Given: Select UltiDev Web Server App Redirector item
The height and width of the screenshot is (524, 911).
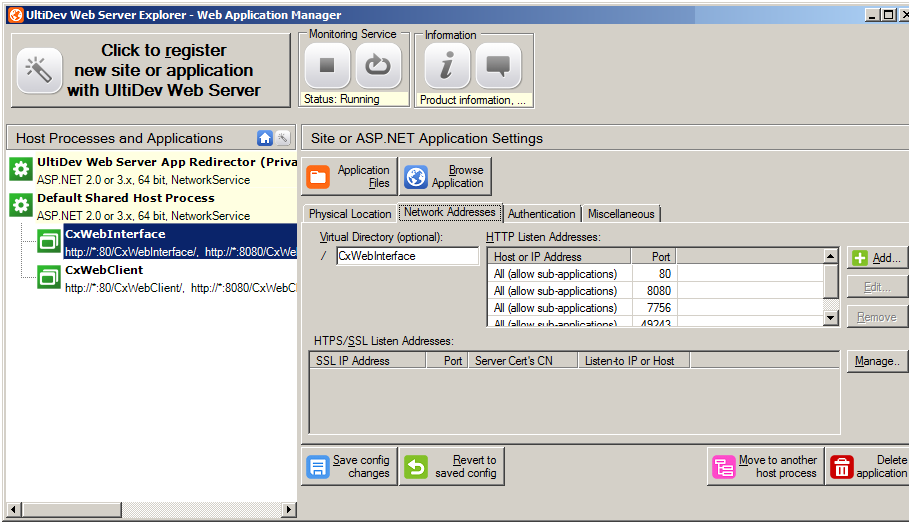Looking at the screenshot, I should tap(153, 170).
